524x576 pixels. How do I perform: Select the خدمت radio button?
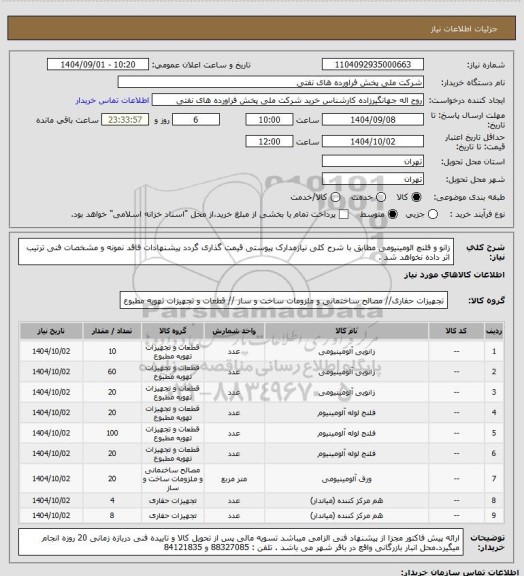click(x=381, y=197)
